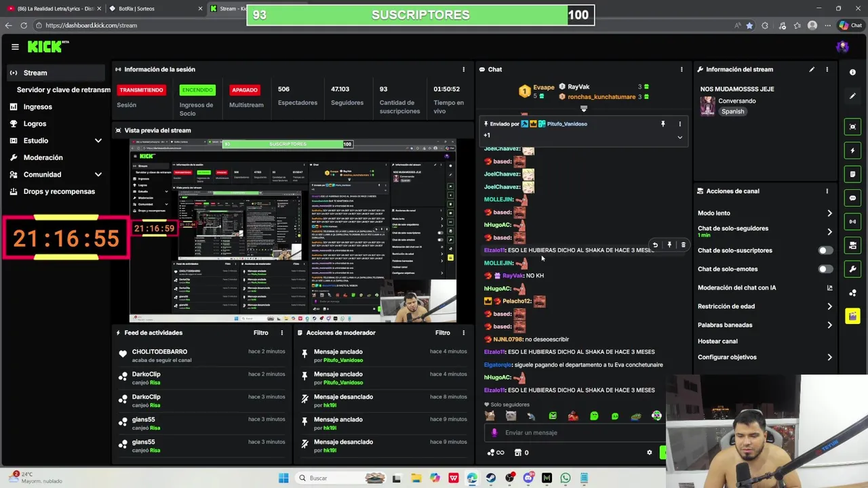Unpin pinned message with pin icon
868x488 pixels.
663,124
